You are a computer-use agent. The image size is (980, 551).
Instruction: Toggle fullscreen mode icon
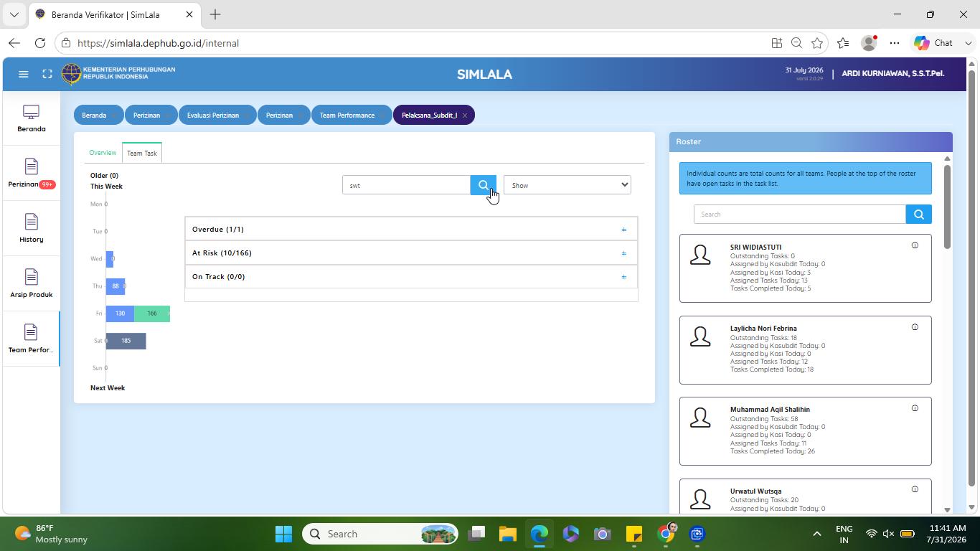[47, 74]
